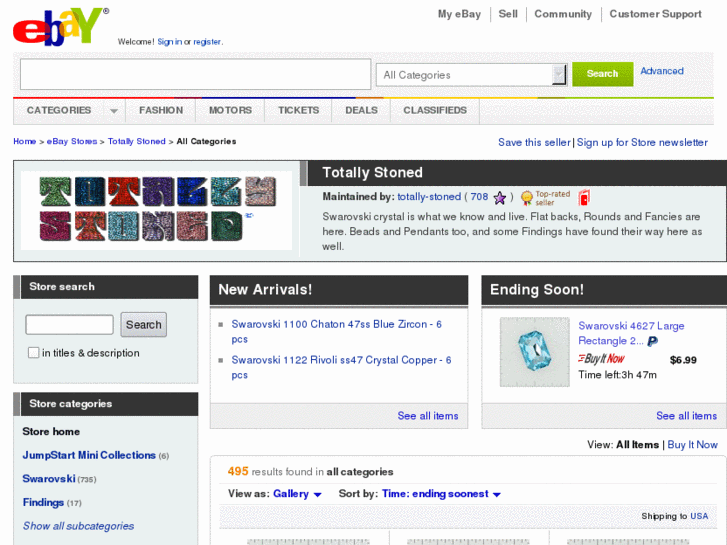This screenshot has height=545, width=727.
Task: Click the $6.99 price
Action: (683, 360)
